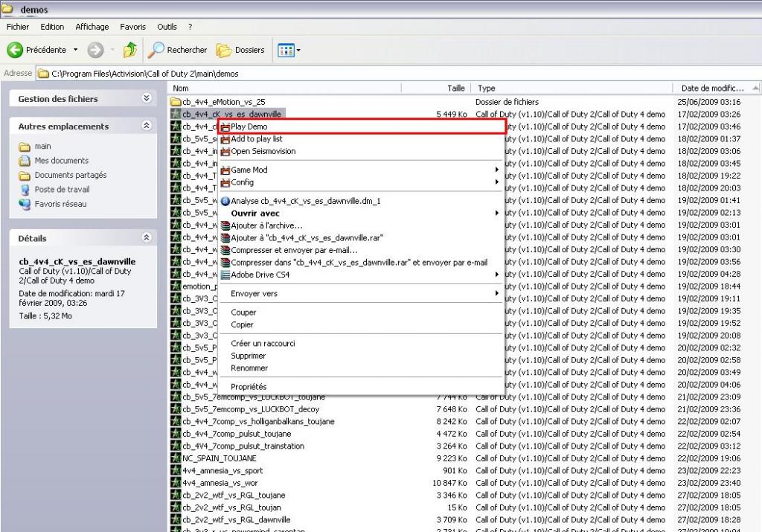Collapse the Détails panel
The width and height of the screenshot is (762, 532).
pos(147,237)
